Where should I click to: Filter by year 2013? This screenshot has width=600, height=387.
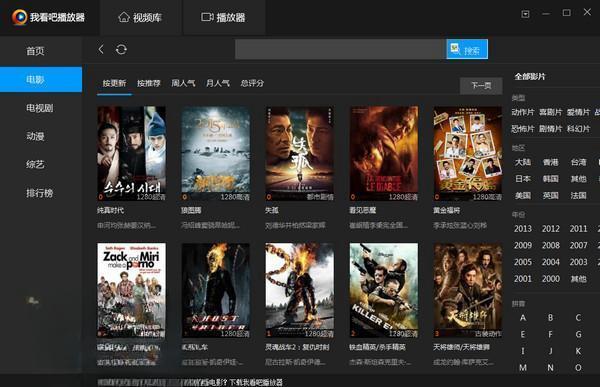coord(523,229)
